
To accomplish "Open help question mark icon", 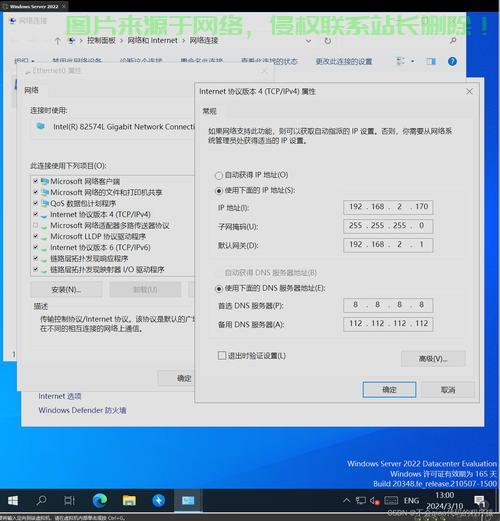I will point(452,61).
